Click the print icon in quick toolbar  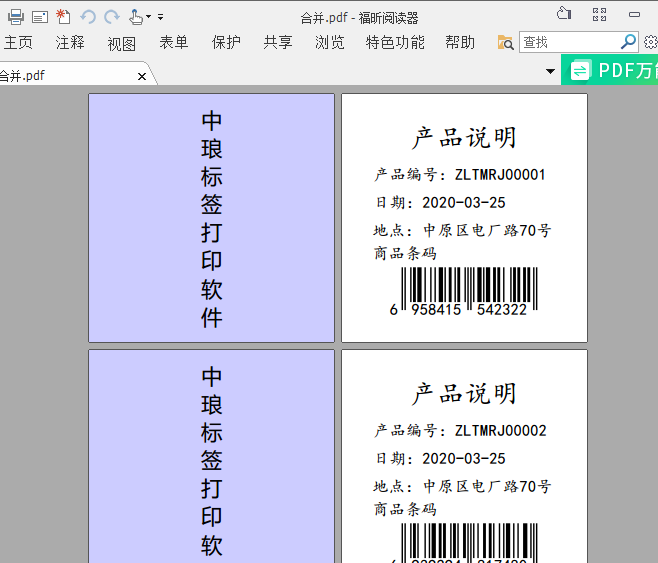tap(15, 16)
